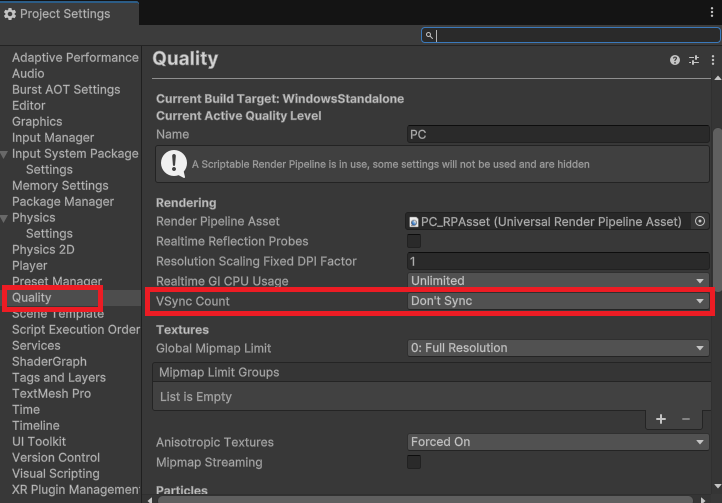Collapse the Input System Package tree item
The height and width of the screenshot is (503, 722).
coord(5,154)
